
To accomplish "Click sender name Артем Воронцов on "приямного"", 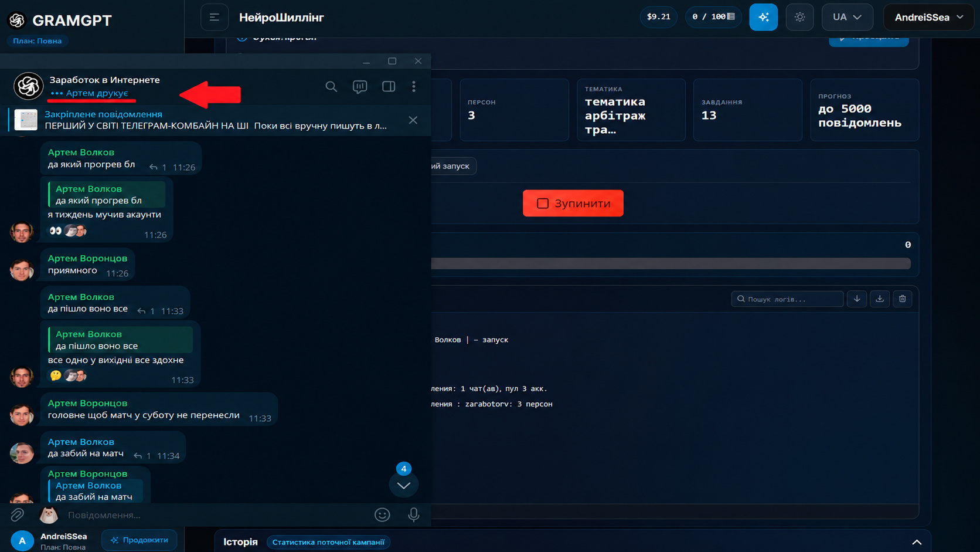I will coord(87,258).
